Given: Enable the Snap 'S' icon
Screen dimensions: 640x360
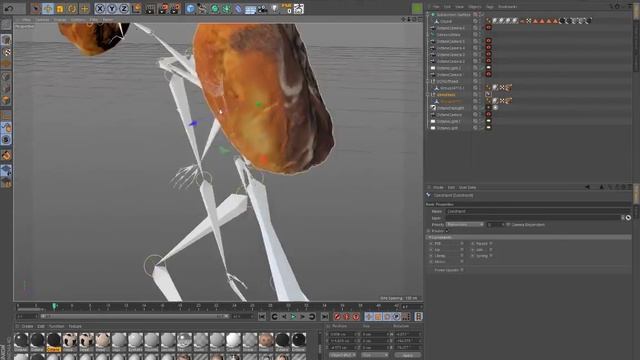Looking at the screenshot, I should coord(6,140).
